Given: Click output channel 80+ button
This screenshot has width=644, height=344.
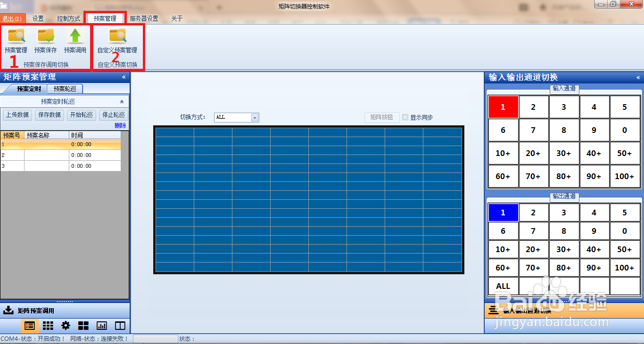Looking at the screenshot, I should click(x=564, y=268).
